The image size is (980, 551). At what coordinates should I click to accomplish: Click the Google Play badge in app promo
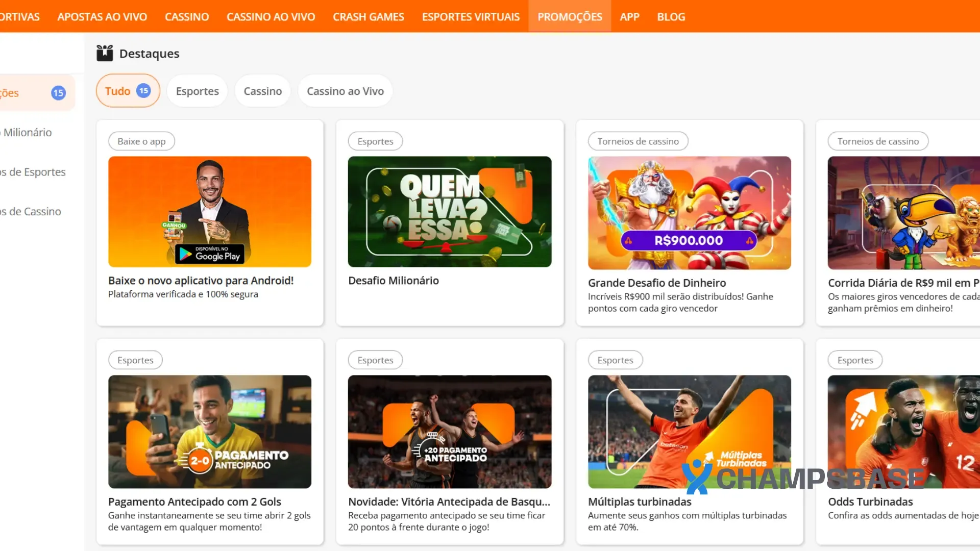(x=209, y=253)
